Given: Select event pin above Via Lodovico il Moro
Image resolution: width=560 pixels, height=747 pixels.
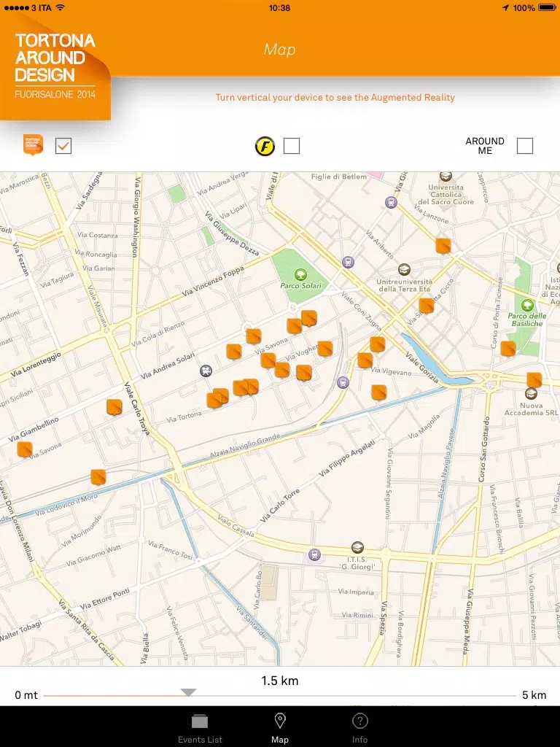Looking at the screenshot, I should [x=98, y=477].
